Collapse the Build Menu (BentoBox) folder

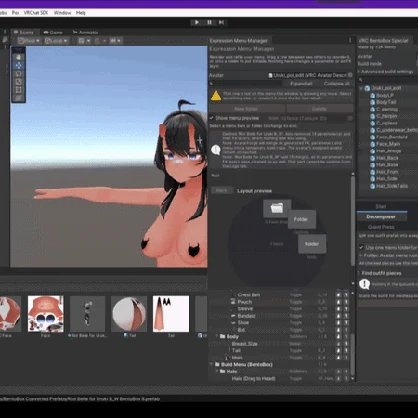211,364
